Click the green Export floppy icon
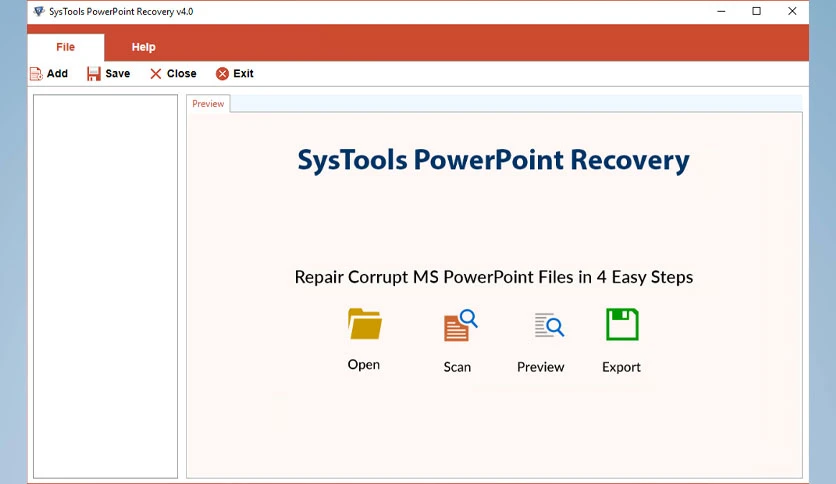 622,324
